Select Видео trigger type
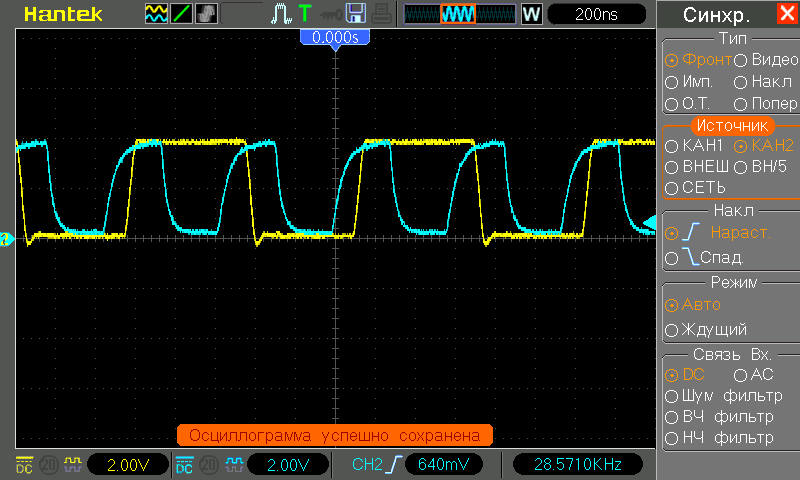The height and width of the screenshot is (480, 800). pyautogui.click(x=765, y=60)
